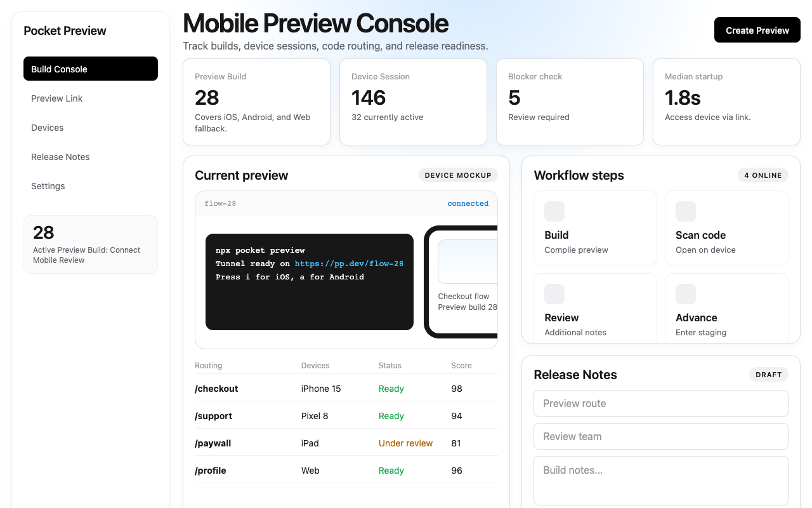Click the Web device cell
Viewport: 812px width, 508px height.
[310, 471]
